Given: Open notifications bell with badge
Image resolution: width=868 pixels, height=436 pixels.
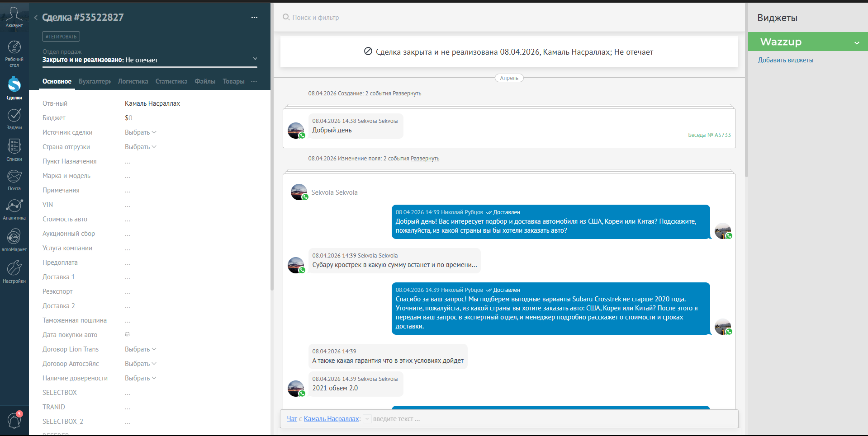Looking at the screenshot, I should click(x=14, y=420).
